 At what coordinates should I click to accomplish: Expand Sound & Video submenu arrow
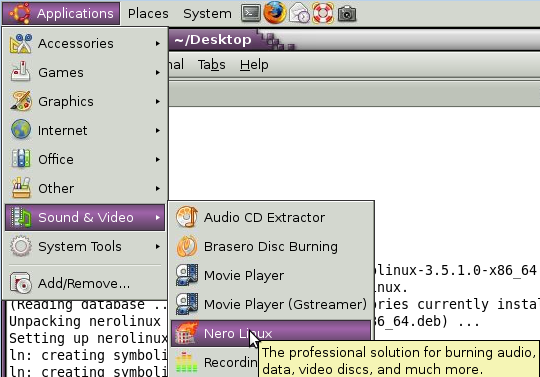point(158,217)
